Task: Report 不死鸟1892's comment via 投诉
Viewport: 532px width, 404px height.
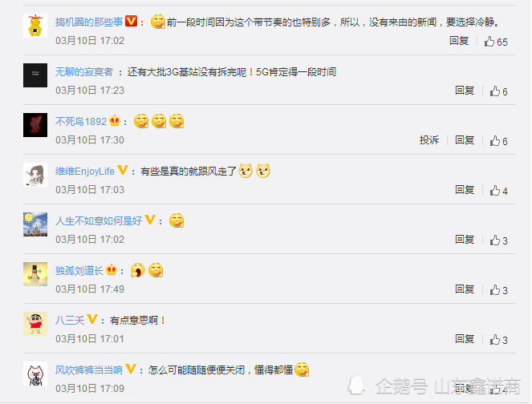Action: (429, 140)
